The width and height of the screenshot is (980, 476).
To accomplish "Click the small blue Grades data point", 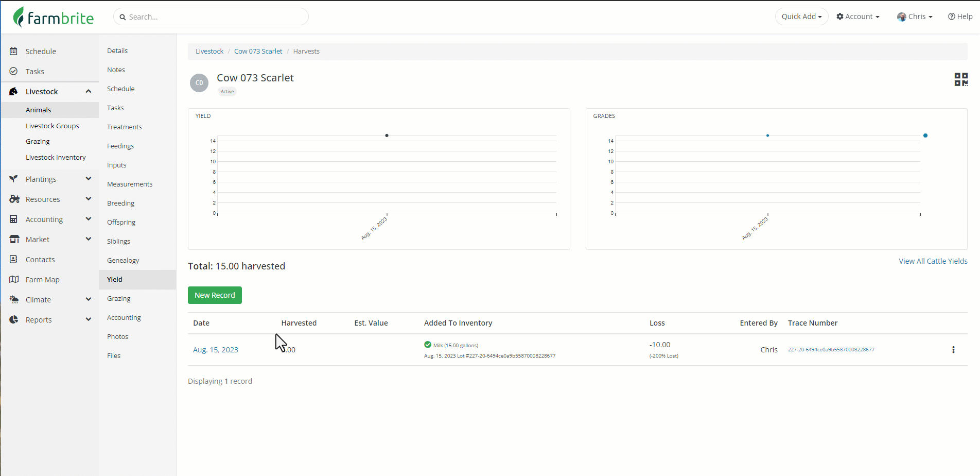I will 767,135.
